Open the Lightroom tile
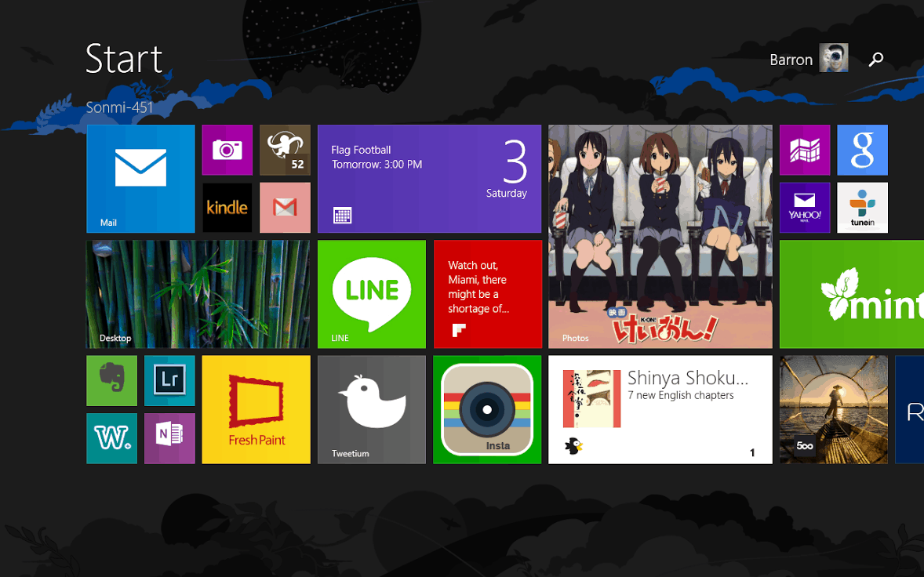This screenshot has width=924, height=577. (169, 380)
